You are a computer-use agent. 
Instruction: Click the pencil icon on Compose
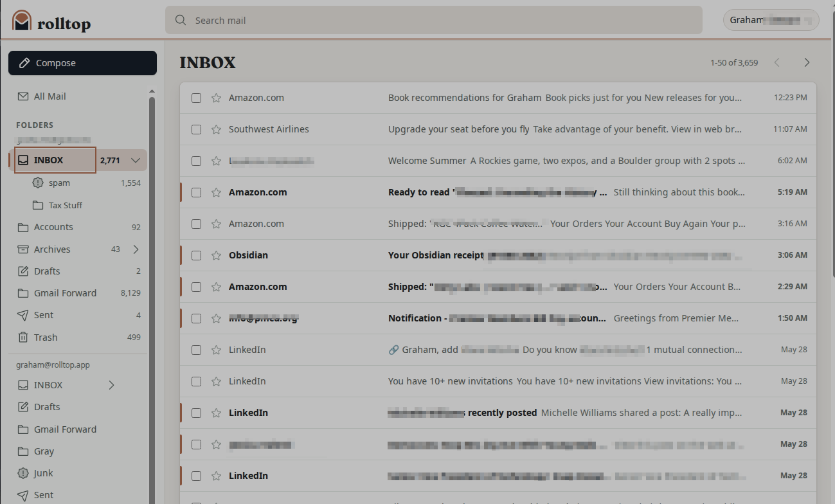pyautogui.click(x=24, y=63)
